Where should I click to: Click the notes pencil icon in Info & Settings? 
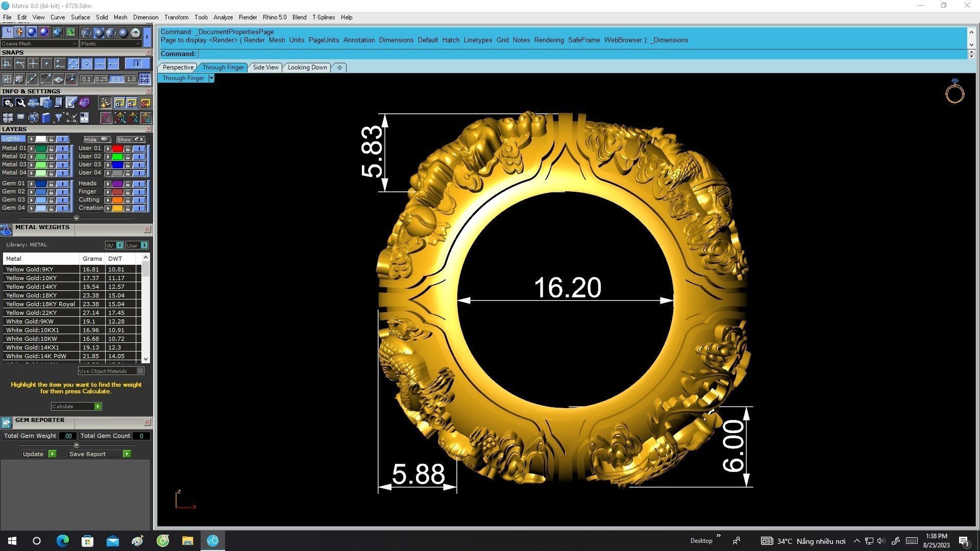point(71,103)
